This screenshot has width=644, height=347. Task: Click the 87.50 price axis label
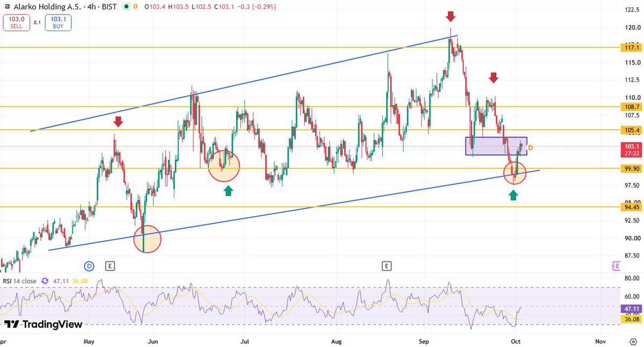click(631, 256)
